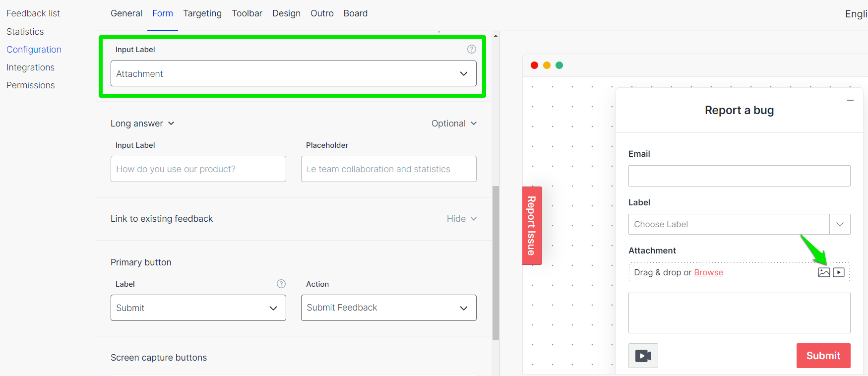Minimize the Report a bug widget
The height and width of the screenshot is (376, 868).
pyautogui.click(x=850, y=100)
